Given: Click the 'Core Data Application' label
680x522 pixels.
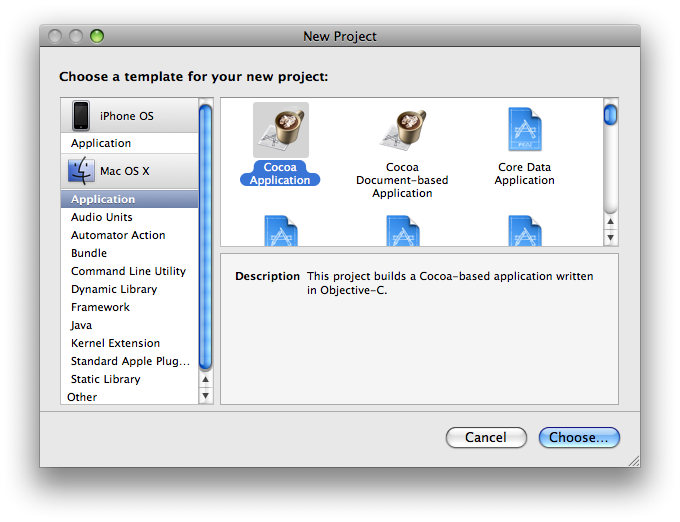Looking at the screenshot, I should (x=524, y=173).
